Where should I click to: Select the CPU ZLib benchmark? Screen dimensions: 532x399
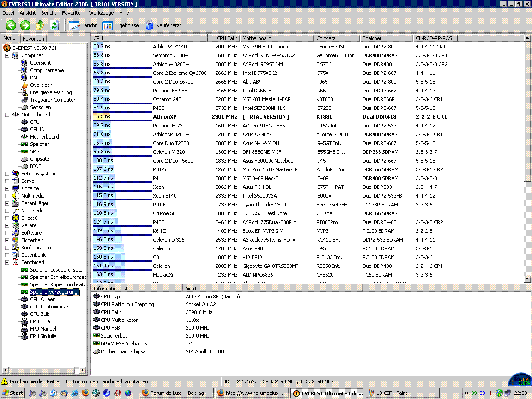(40, 314)
